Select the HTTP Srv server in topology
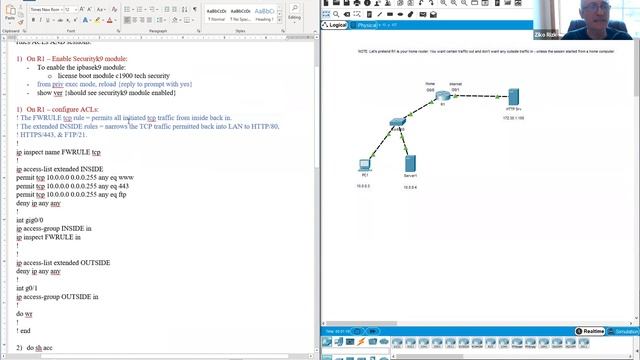640x360 pixels. coord(513,97)
